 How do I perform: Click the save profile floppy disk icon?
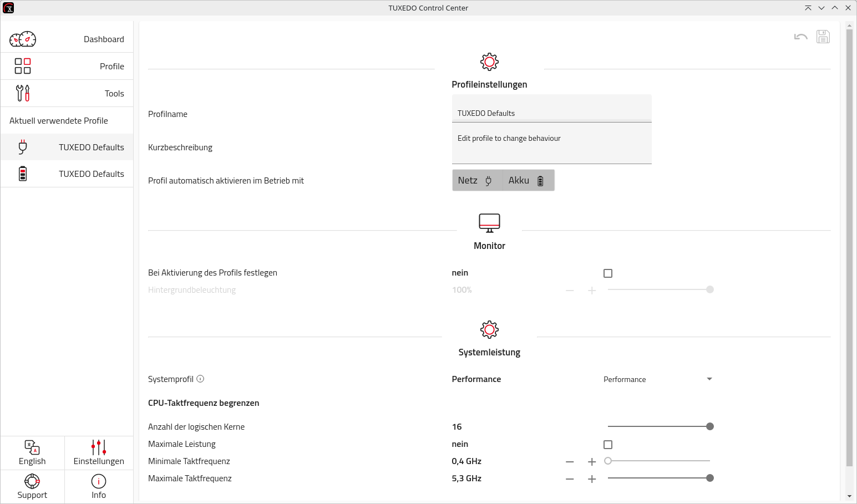823,37
